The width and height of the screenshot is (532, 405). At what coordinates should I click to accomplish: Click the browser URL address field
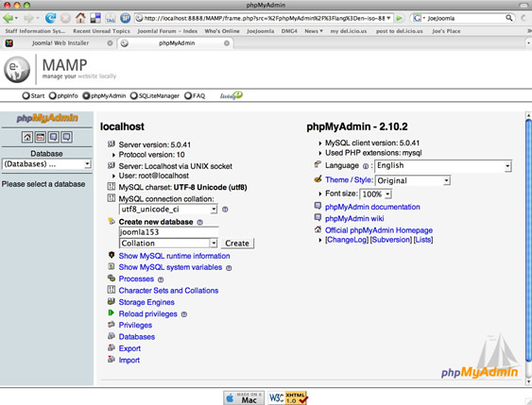265,18
